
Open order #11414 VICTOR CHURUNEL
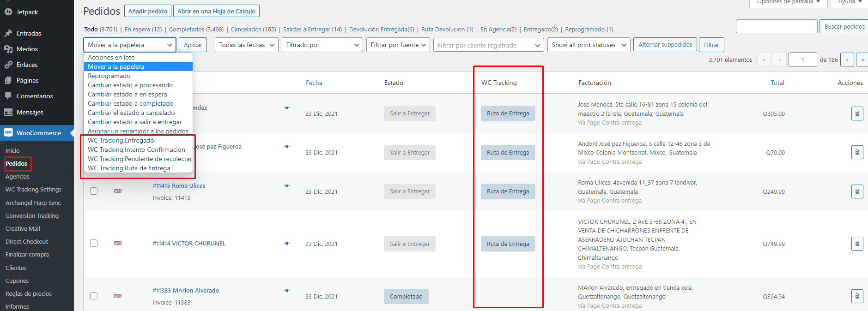tap(189, 244)
